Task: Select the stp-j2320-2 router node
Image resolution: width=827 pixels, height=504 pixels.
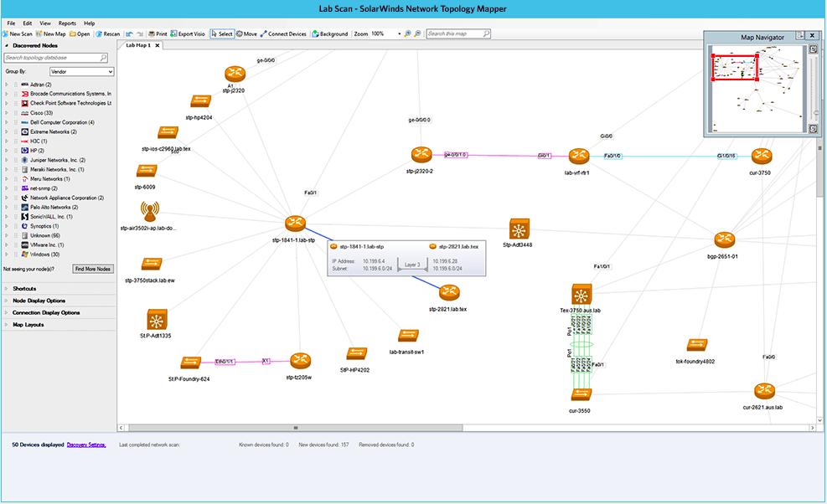Action: click(x=421, y=155)
